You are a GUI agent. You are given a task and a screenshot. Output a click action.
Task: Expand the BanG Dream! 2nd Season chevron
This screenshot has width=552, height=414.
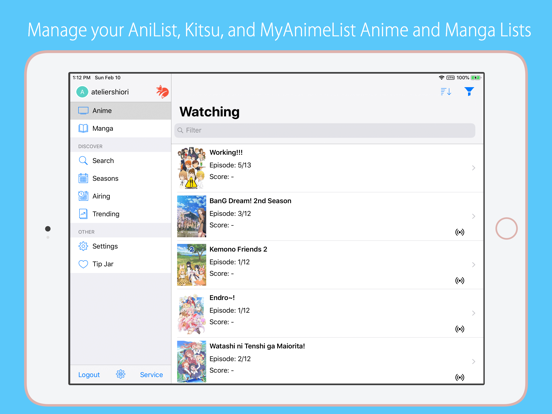473,216
